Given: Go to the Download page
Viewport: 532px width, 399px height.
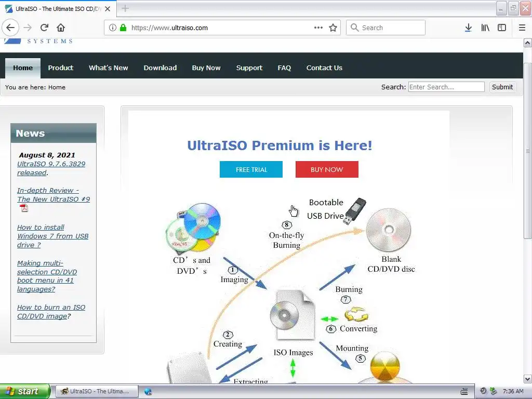Looking at the screenshot, I should pos(160,68).
